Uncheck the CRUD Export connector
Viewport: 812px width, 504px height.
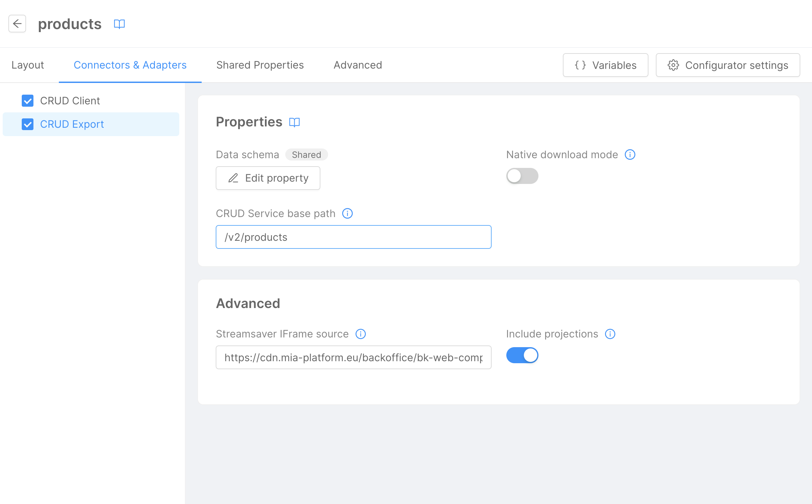28,124
